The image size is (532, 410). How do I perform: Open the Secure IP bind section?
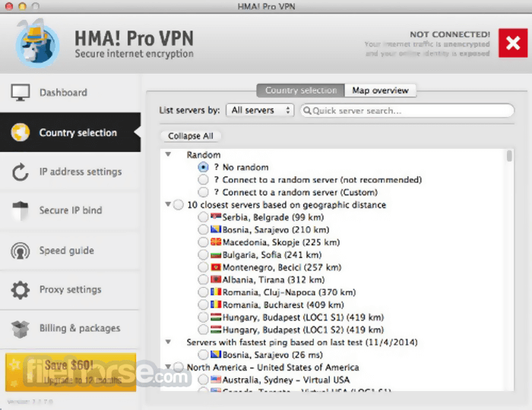[x=70, y=210]
